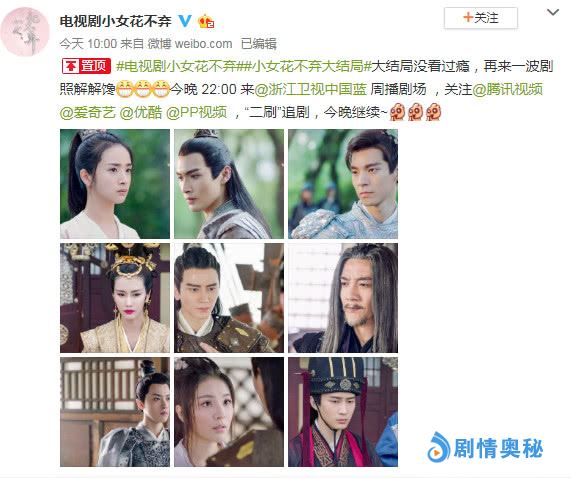
Task: View photo of woman with golden headdress
Action: (115, 298)
